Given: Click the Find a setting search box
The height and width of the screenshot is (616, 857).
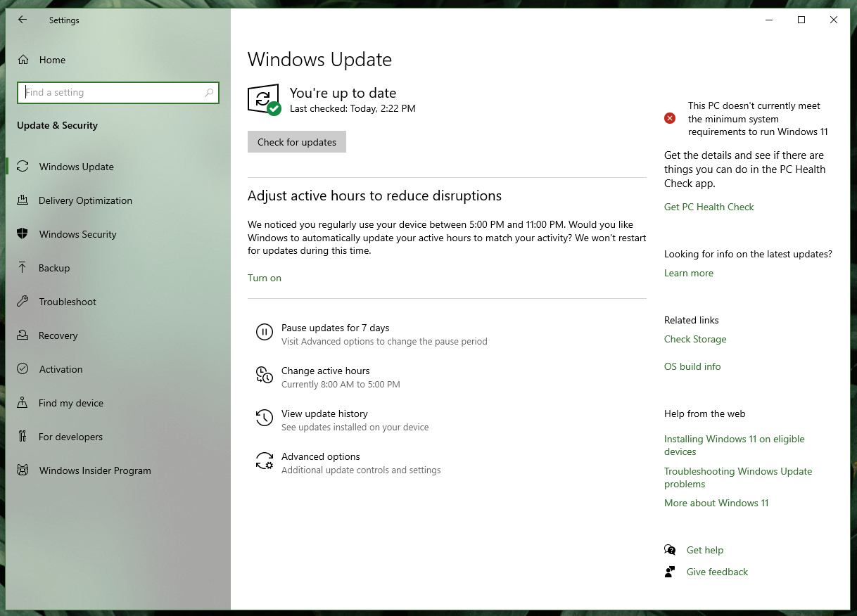Looking at the screenshot, I should click(118, 92).
